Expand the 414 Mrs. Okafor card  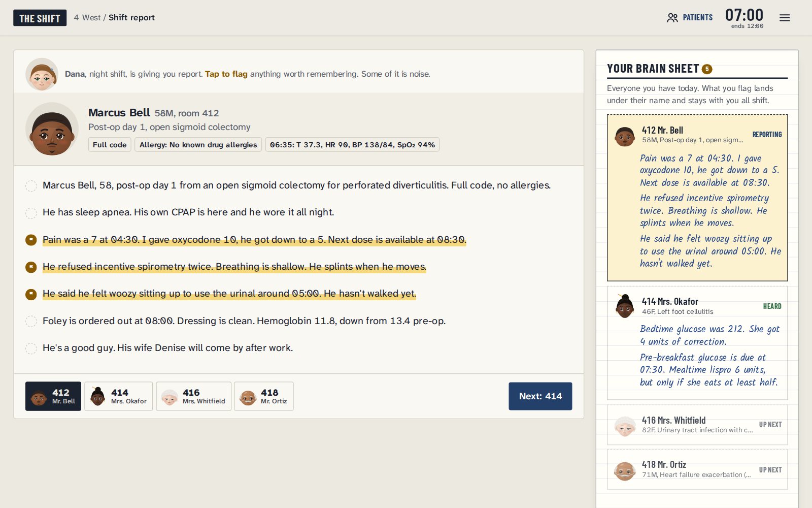coord(697,343)
